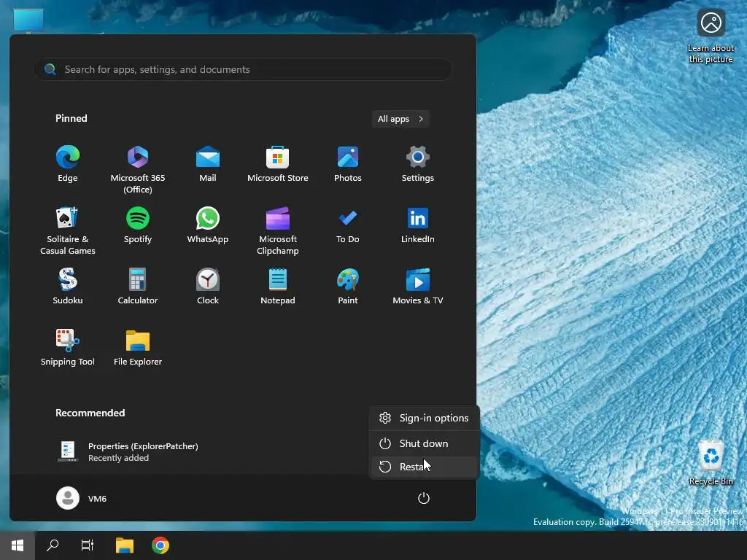Viewport: 747px width, 560px height.
Task: Open the Clock app
Action: pyautogui.click(x=208, y=286)
